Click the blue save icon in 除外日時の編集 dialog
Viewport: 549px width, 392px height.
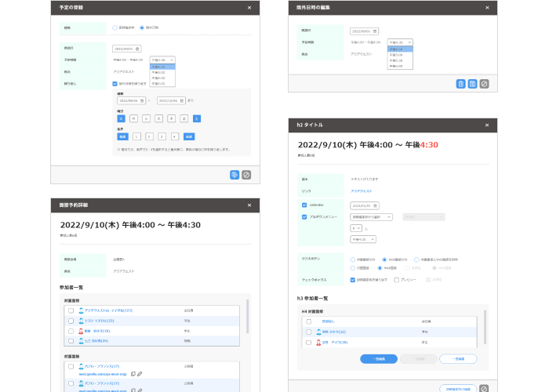pos(472,83)
